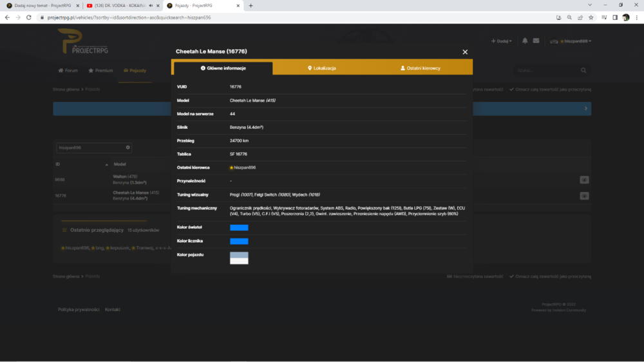Mute the YouTube tab audio icon
The height and width of the screenshot is (362, 644).
click(151, 6)
